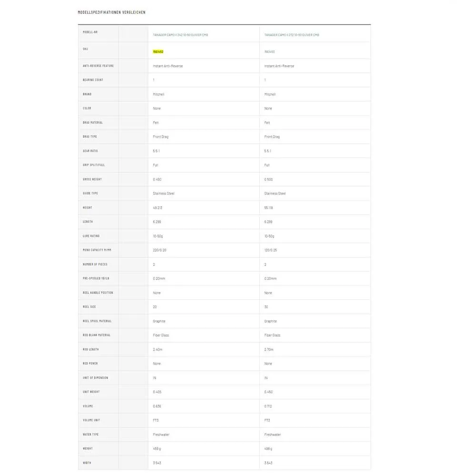The width and height of the screenshot is (476, 476).
Task: Click the Lure Rating row label
Action: [91, 236]
